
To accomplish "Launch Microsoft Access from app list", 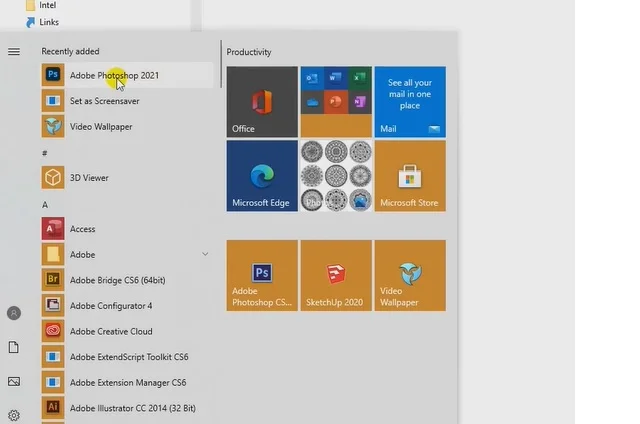I will point(127,229).
